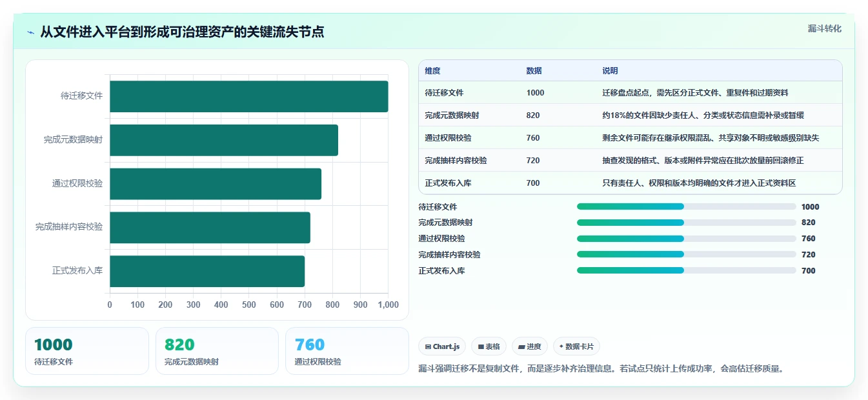This screenshot has width=868, height=400.
Task: Click table cell 完成元数据映射
Action: 452,115
